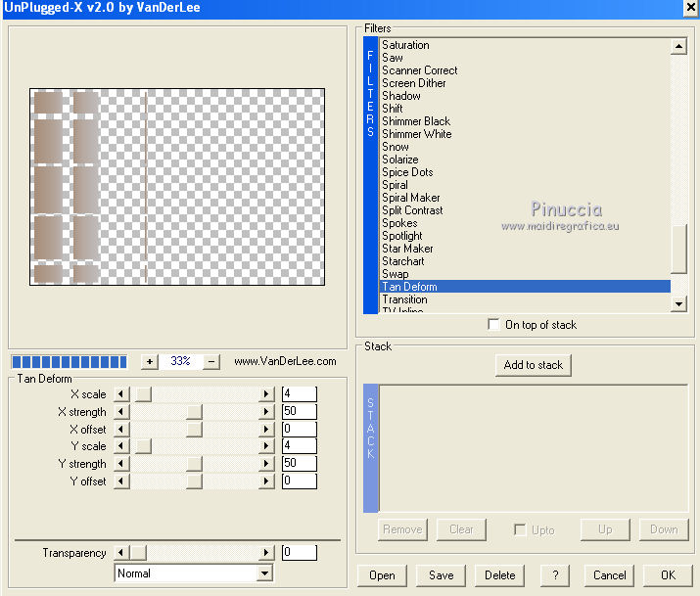Screen dimensions: 700x596
Task: Toggle the Upto checkbox
Action: [x=520, y=529]
